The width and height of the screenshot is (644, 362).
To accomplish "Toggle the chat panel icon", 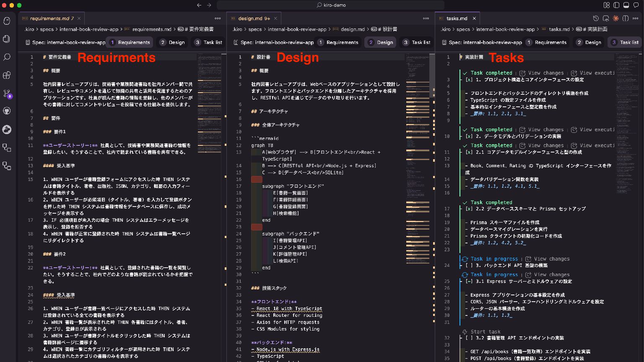I will click(636, 5).
